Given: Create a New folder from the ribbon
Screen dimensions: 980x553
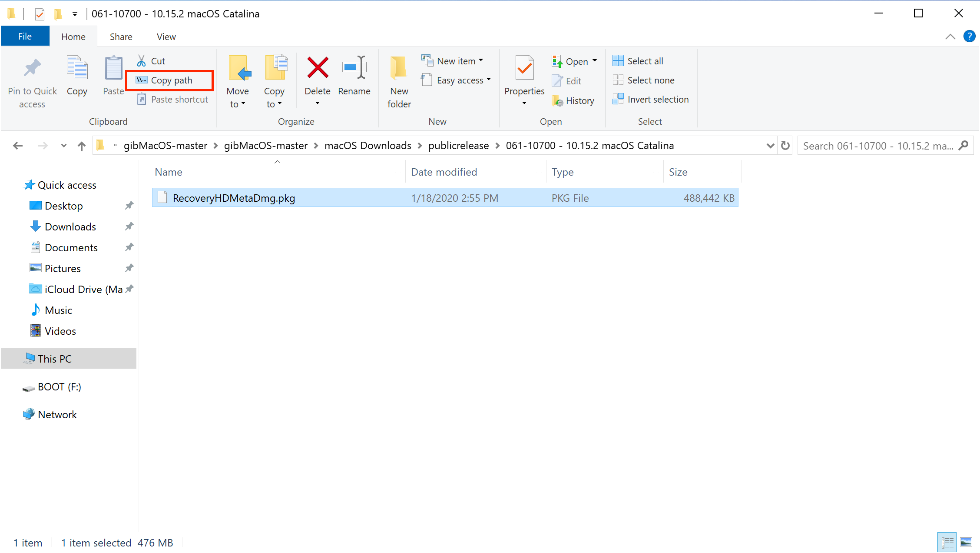Looking at the screenshot, I should tap(399, 80).
